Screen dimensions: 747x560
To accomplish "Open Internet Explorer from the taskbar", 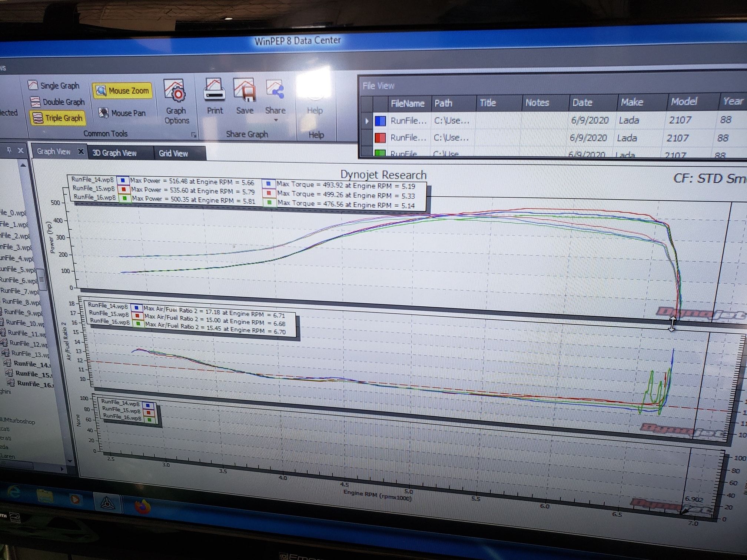I will pyautogui.click(x=13, y=492).
